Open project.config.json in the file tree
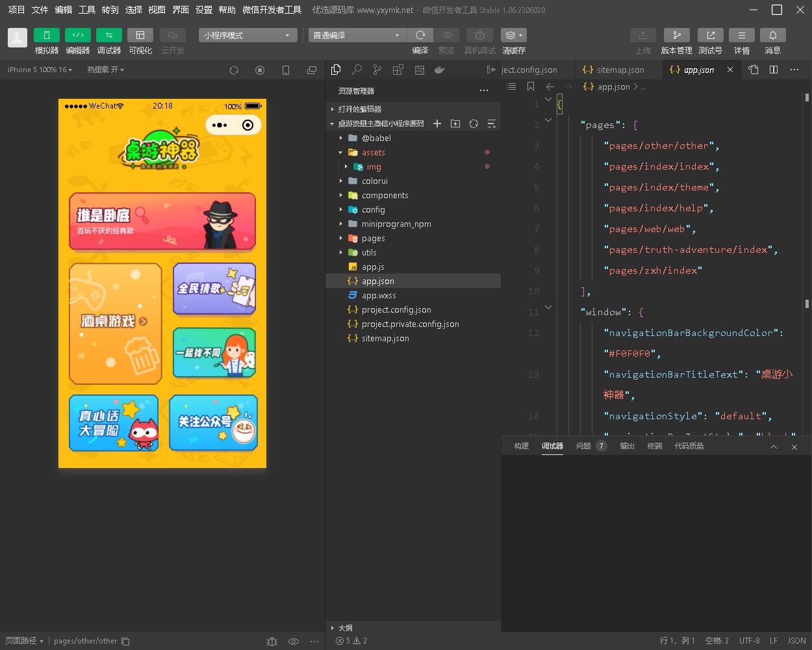 click(x=413, y=309)
